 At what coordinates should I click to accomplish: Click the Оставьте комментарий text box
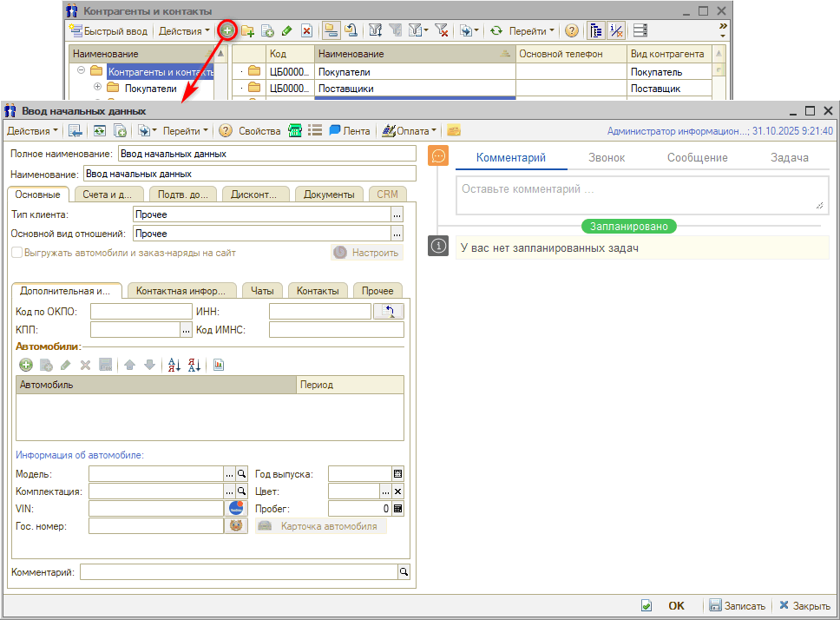click(640, 193)
